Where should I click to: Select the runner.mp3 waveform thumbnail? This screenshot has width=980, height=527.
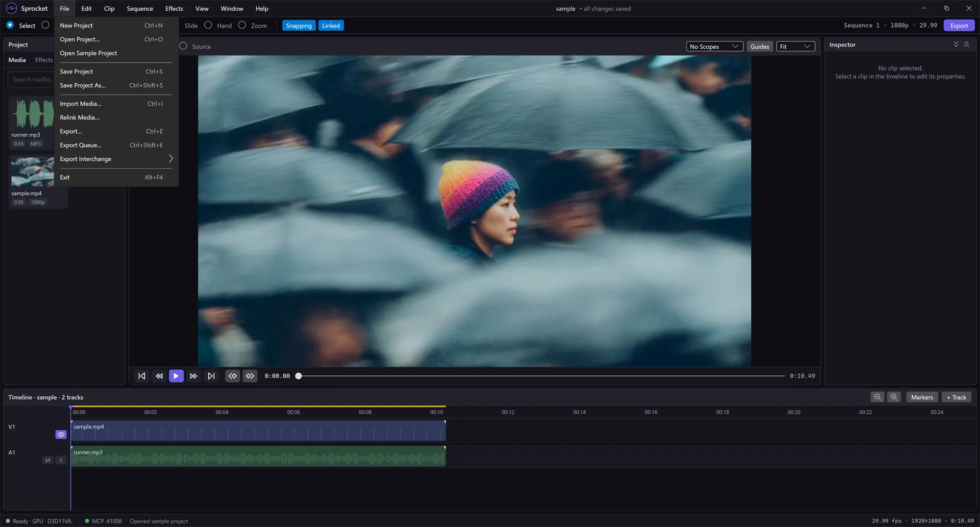coord(32,113)
